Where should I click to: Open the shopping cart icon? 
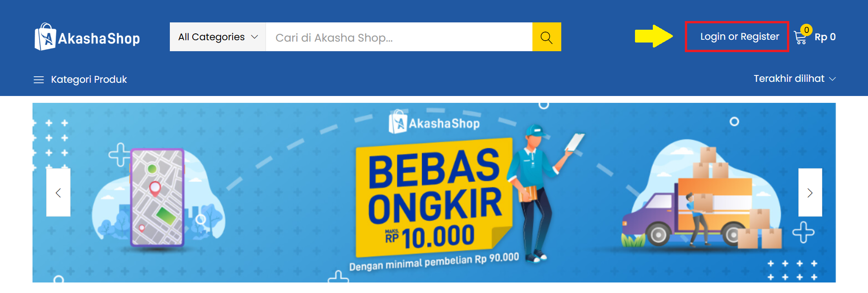pos(800,38)
